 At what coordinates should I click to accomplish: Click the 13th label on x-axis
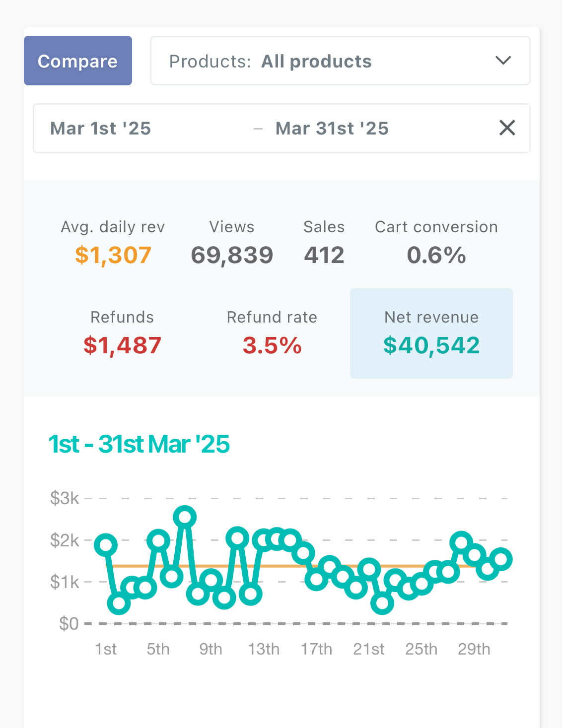tap(264, 649)
